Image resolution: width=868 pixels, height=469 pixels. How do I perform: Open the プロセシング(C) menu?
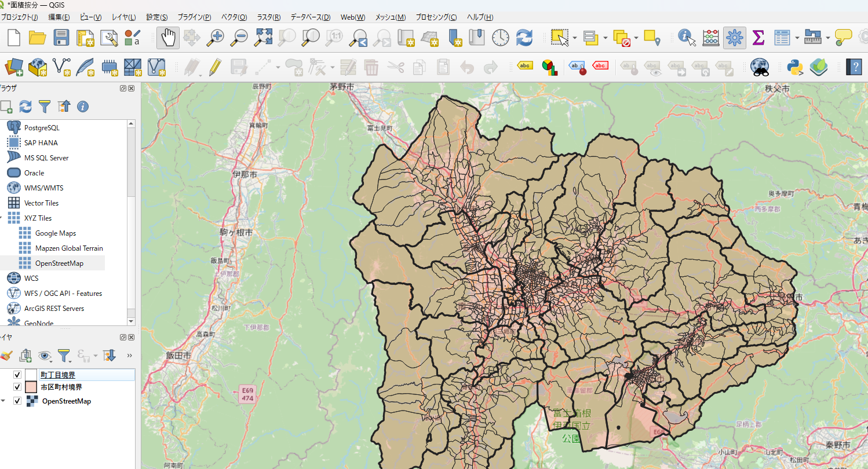436,17
